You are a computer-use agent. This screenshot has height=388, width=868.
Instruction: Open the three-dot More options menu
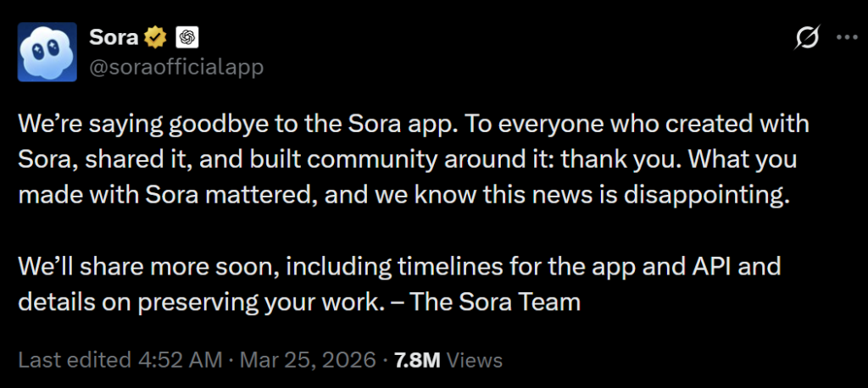point(846,38)
